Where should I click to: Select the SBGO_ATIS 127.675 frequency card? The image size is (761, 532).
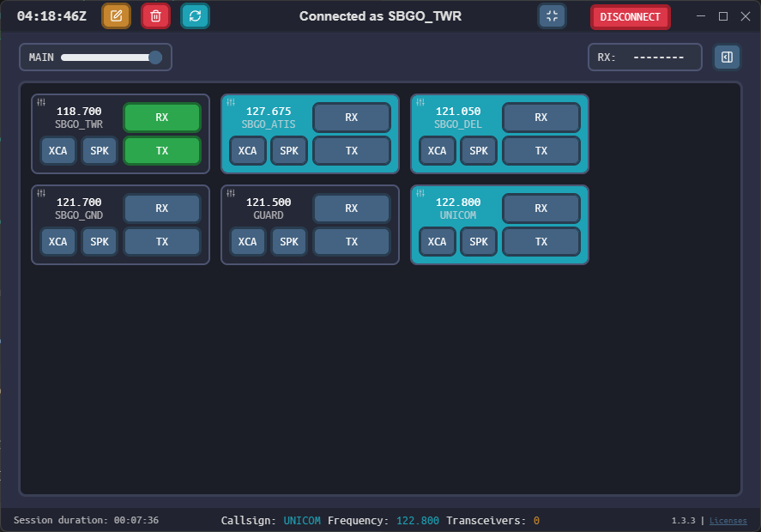pos(268,118)
